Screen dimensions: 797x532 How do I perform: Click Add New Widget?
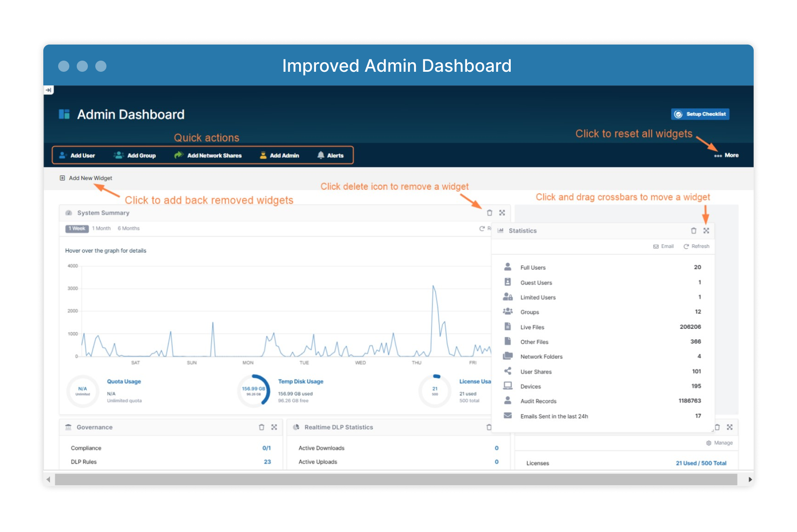coord(86,178)
